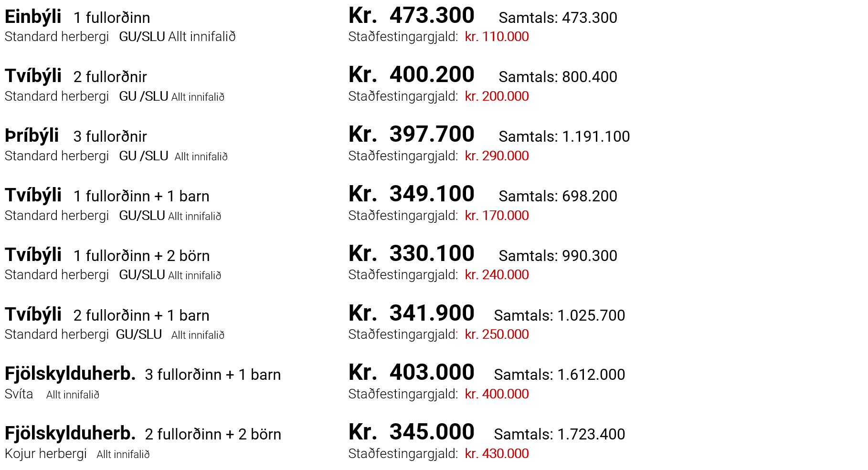Click the Kr. 349.100 price
Image resolution: width=868 pixels, height=470 pixels.
[411, 194]
